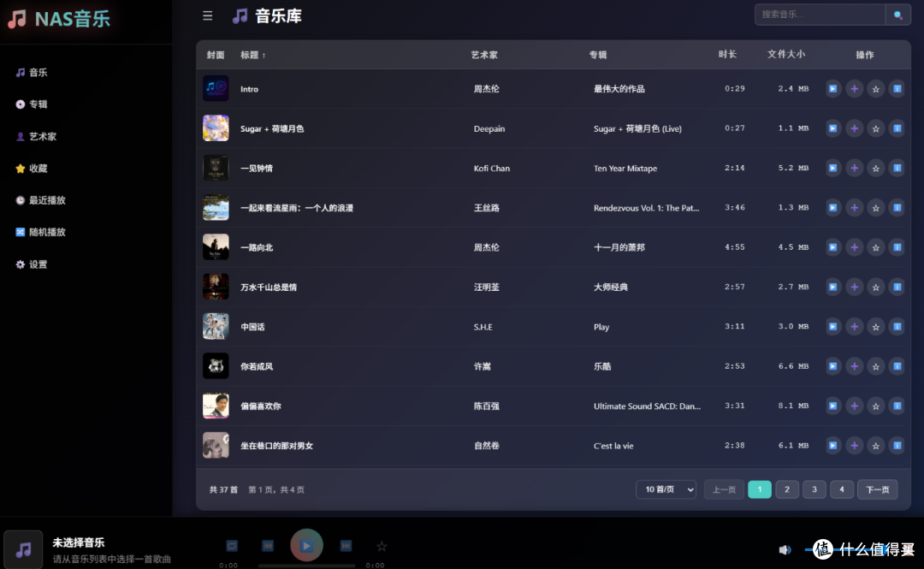Favorite the song Intro
Screen dimensions: 924x569
(876, 89)
